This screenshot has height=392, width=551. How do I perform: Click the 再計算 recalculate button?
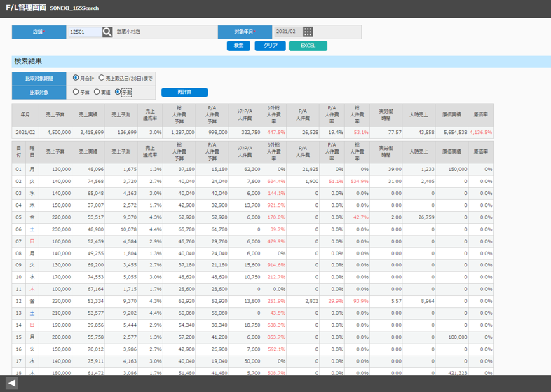click(184, 92)
